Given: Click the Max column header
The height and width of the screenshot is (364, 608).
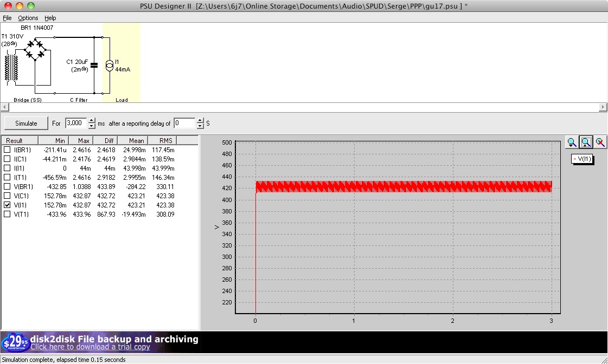Looking at the screenshot, I should coord(81,141).
